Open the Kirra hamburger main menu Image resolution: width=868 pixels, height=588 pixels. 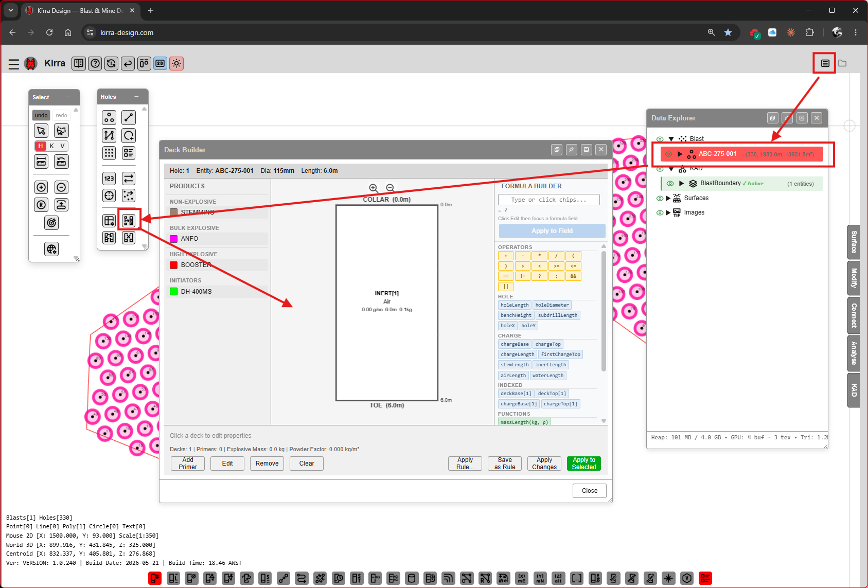click(14, 64)
